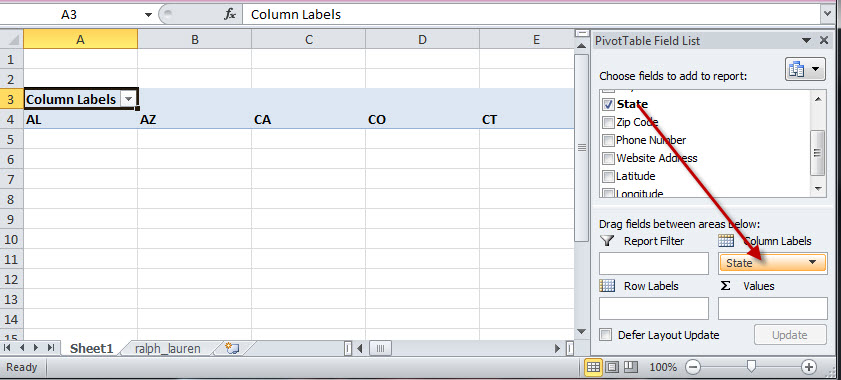Switch to the ralph_lauren sheet tab

[167, 348]
